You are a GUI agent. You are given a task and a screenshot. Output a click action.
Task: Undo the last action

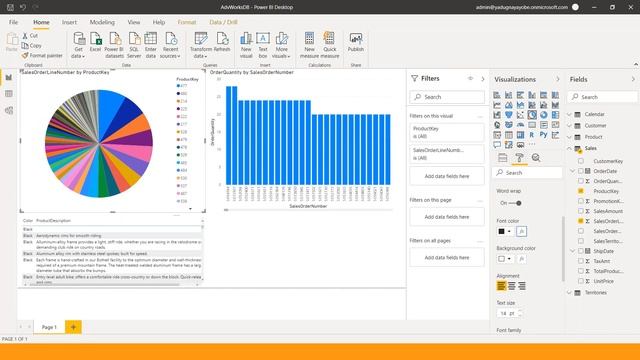(23, 7)
